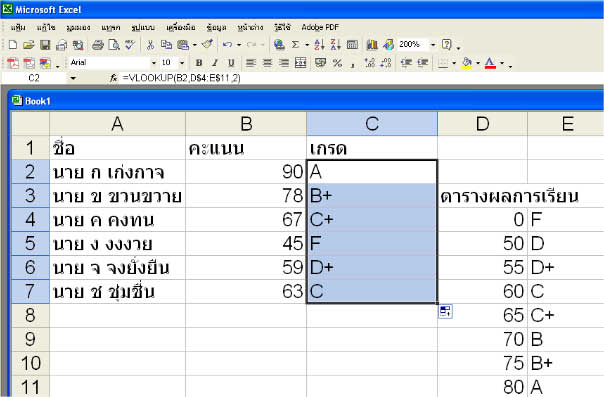The image size is (604, 397).
Task: Open the ข้อมูล (Data) menu
Action: click(x=216, y=27)
